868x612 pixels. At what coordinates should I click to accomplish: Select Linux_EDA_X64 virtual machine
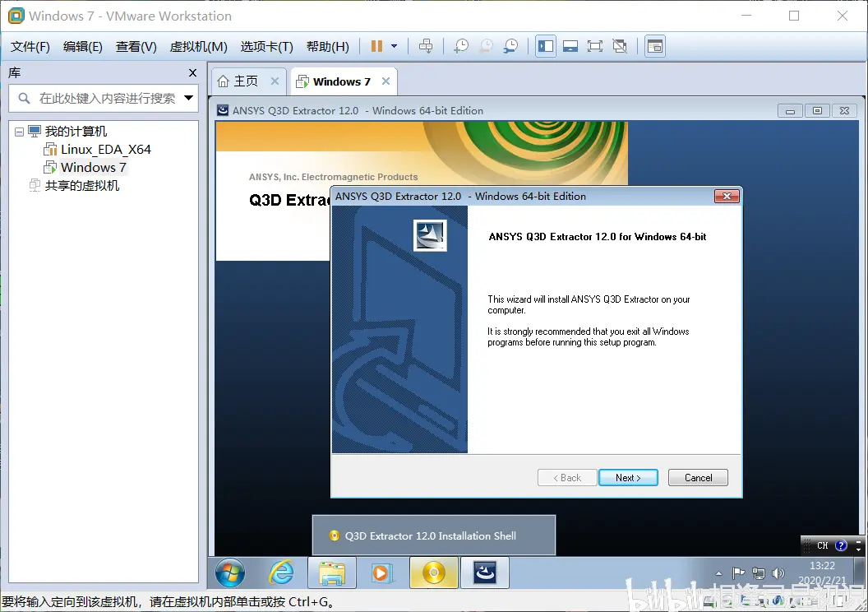click(x=106, y=150)
